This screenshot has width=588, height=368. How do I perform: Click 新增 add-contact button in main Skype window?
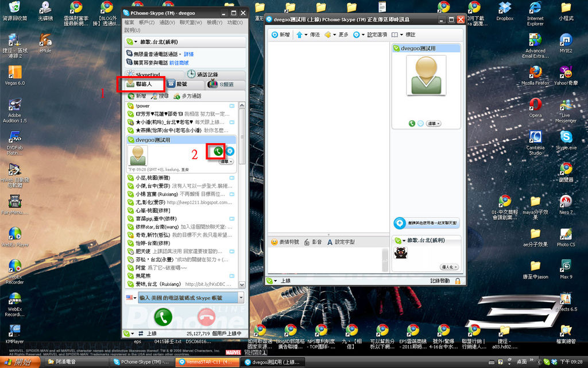(137, 96)
